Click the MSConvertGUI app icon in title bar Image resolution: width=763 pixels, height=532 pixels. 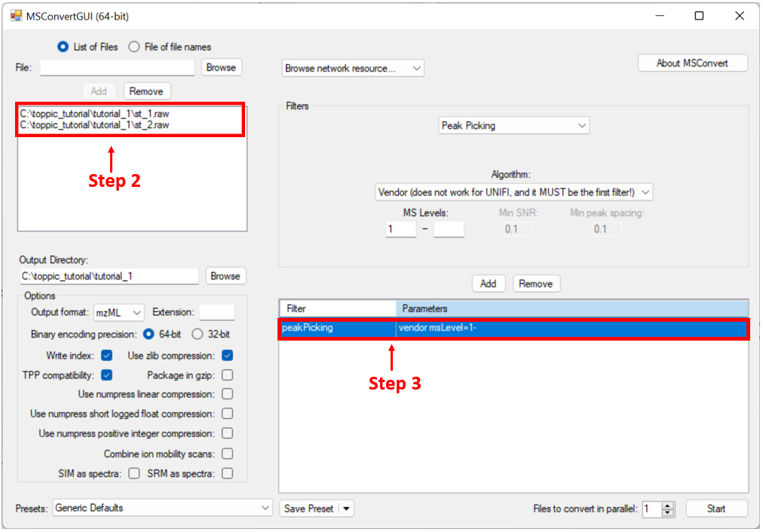click(x=16, y=16)
